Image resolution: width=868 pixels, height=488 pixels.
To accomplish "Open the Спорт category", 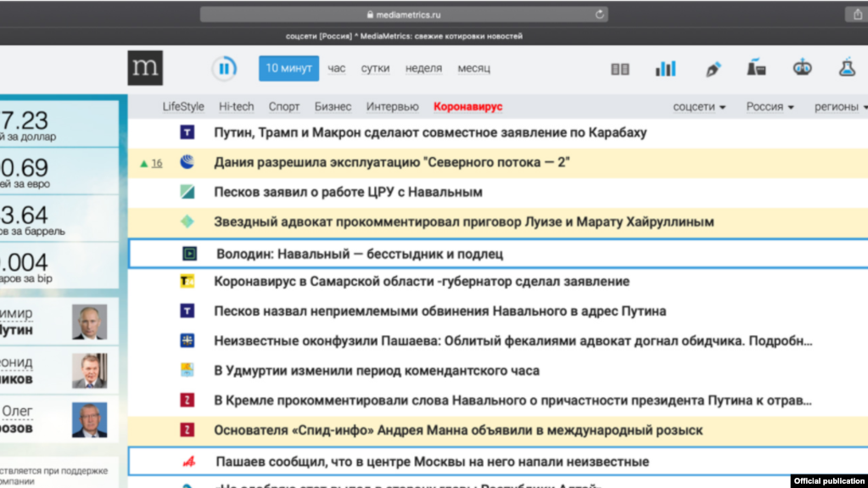I will 284,106.
